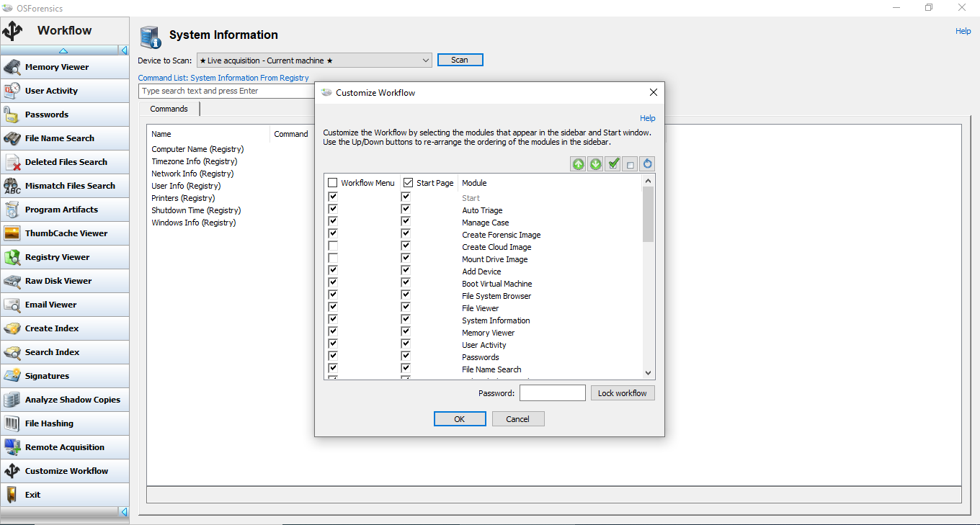Click the green Move Down arrow button
The height and width of the screenshot is (525, 980).
click(595, 164)
